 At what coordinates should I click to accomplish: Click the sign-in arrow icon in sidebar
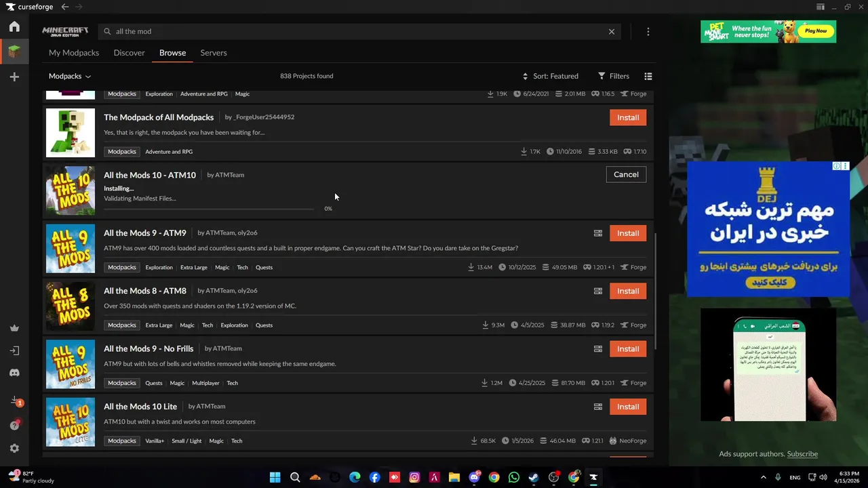pyautogui.click(x=14, y=351)
